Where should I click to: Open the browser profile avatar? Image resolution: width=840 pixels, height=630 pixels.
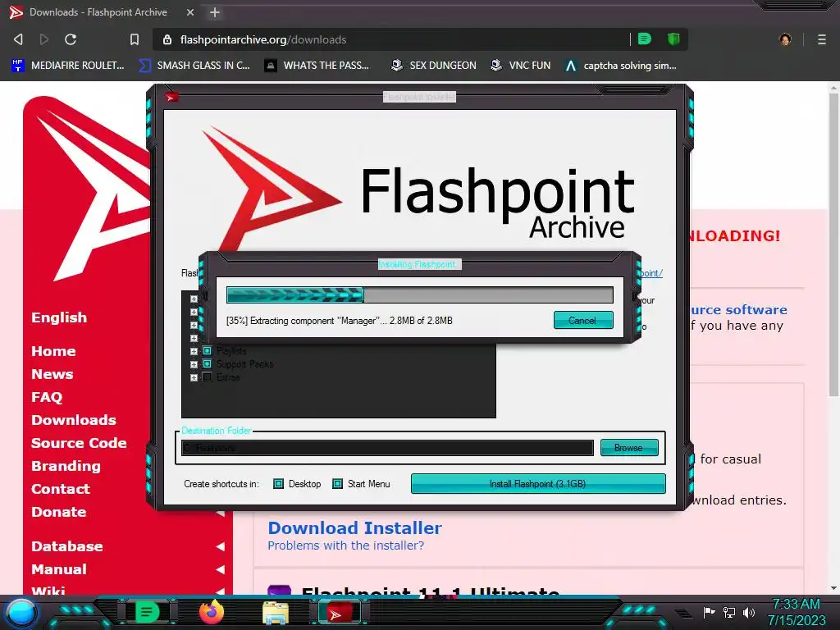pyautogui.click(x=785, y=39)
